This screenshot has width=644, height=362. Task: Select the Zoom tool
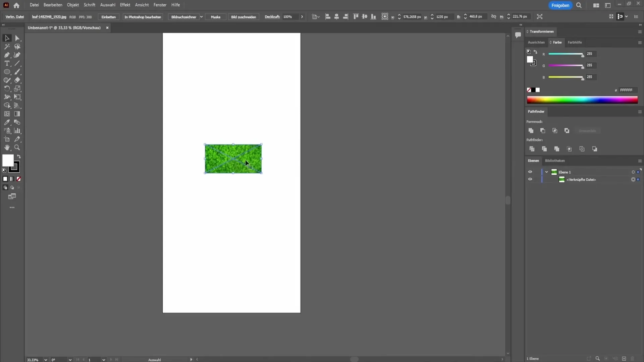[17, 147]
